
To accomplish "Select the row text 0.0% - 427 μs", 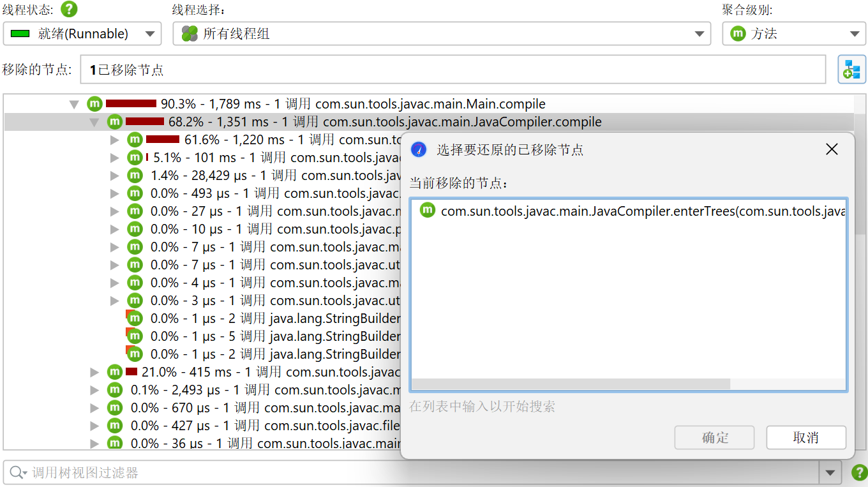I will tap(266, 426).
